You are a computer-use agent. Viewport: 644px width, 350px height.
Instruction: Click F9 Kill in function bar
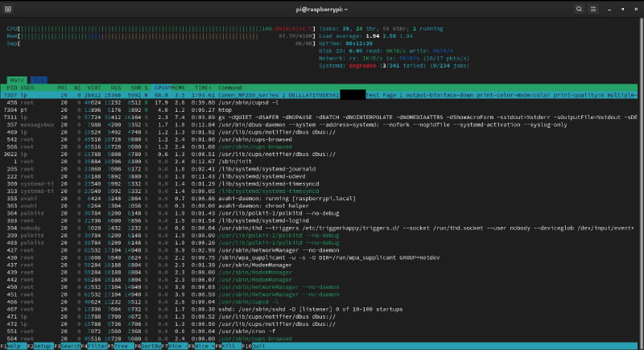pos(230,345)
